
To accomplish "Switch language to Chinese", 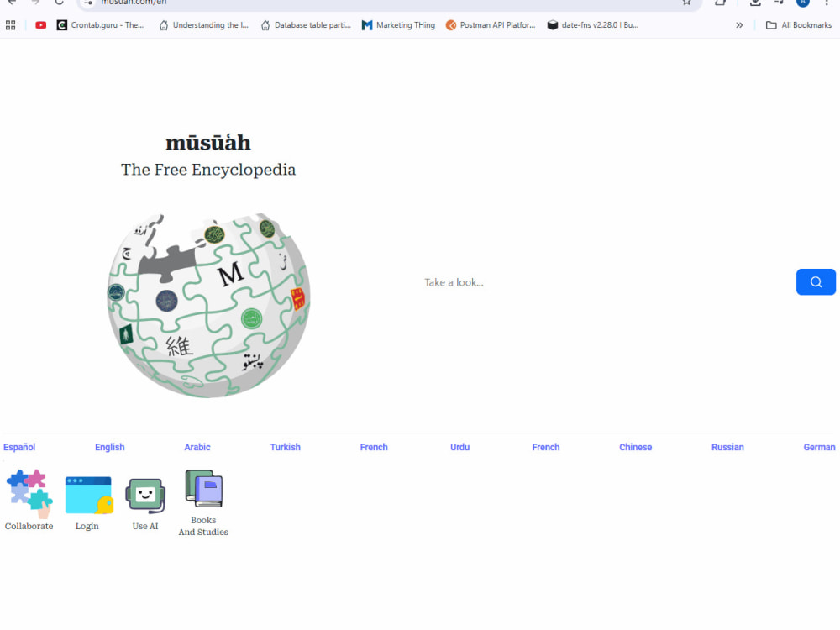I will click(x=635, y=447).
